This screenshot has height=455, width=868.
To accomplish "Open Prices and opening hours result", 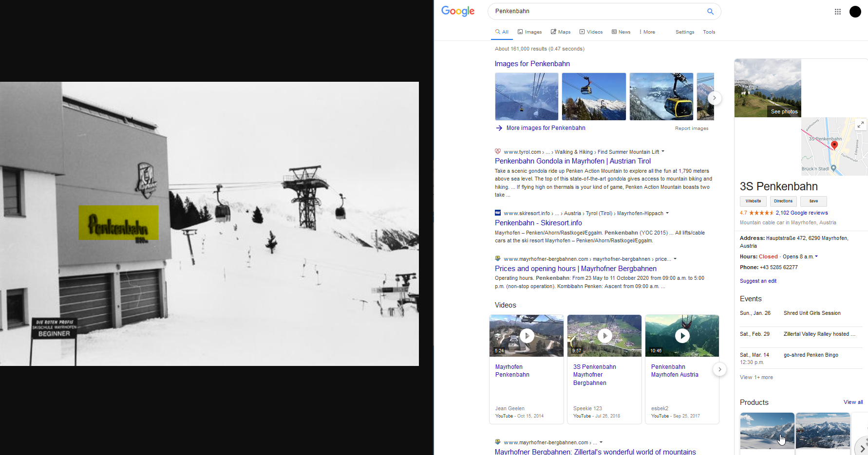I will (x=576, y=269).
